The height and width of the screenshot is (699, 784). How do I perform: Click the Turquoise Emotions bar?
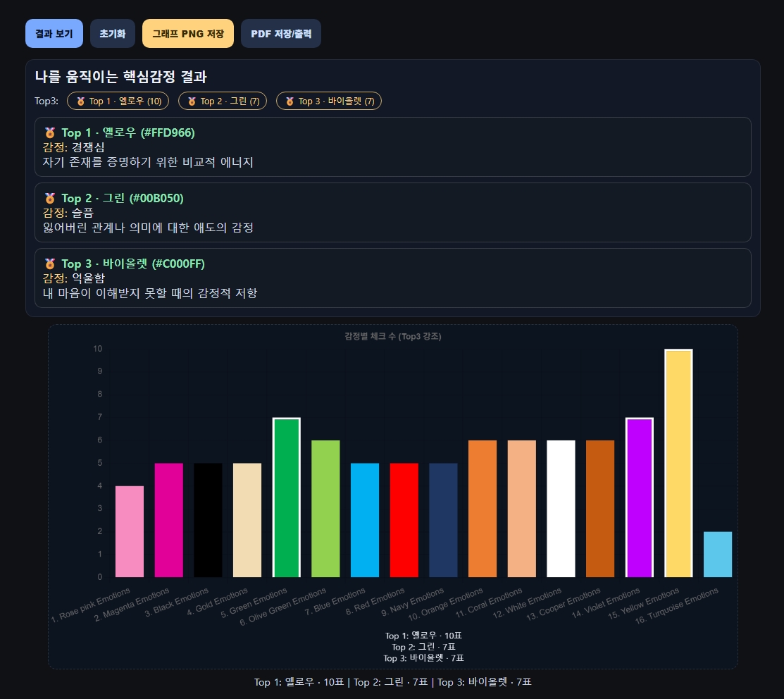(x=718, y=554)
